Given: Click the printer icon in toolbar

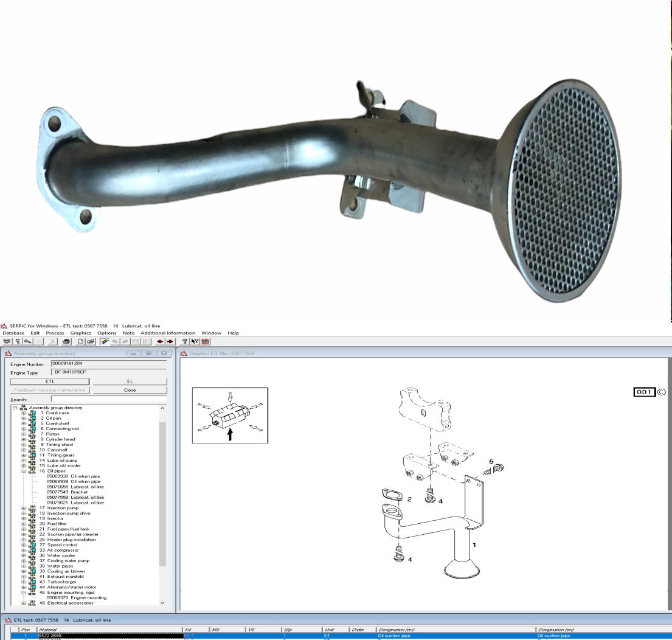Looking at the screenshot, I should pos(66,342).
